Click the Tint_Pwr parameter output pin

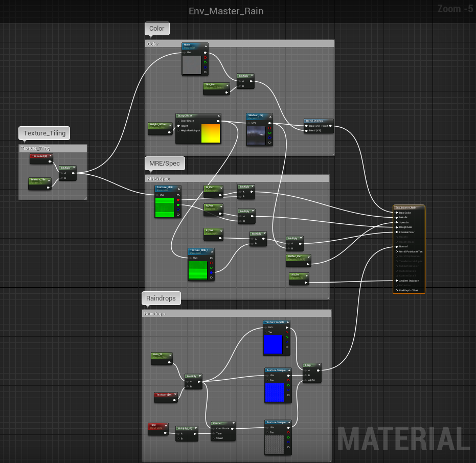(x=226, y=92)
